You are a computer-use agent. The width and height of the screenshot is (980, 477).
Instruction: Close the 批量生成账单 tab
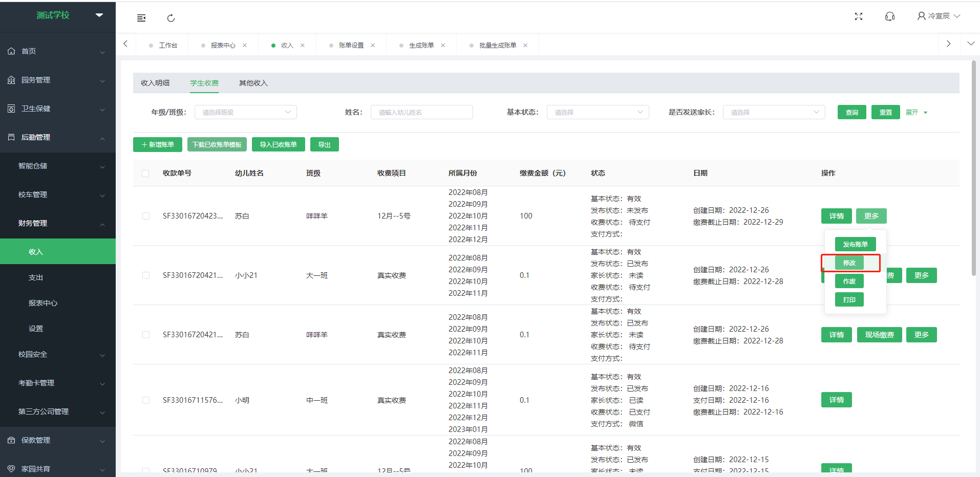[525, 46]
